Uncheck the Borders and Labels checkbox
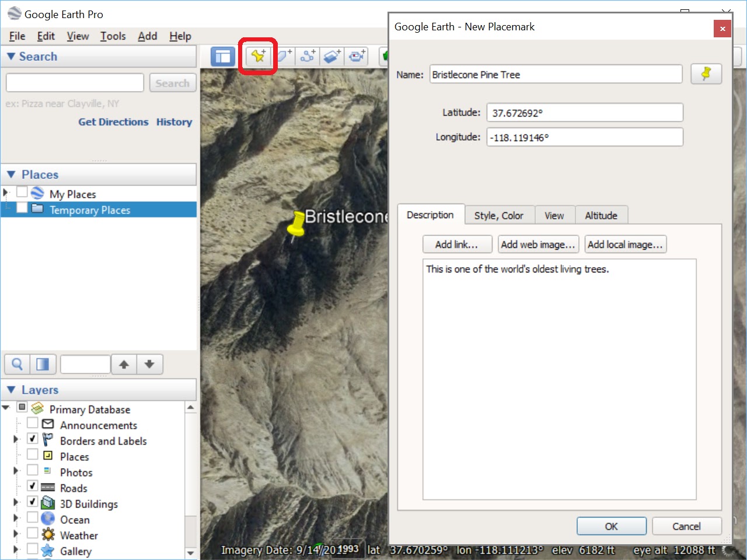This screenshot has height=560, width=747. click(x=33, y=439)
